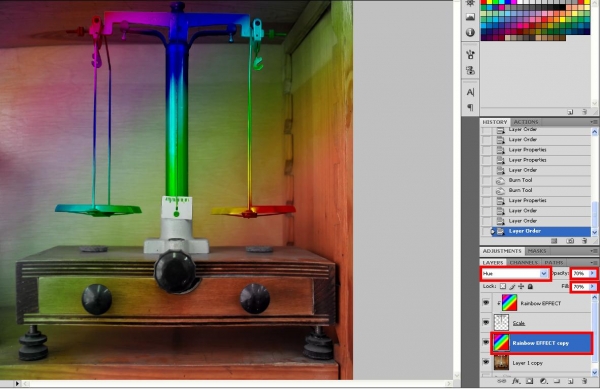
Task: Open the Fill percentage arrow
Action: pos(592,286)
